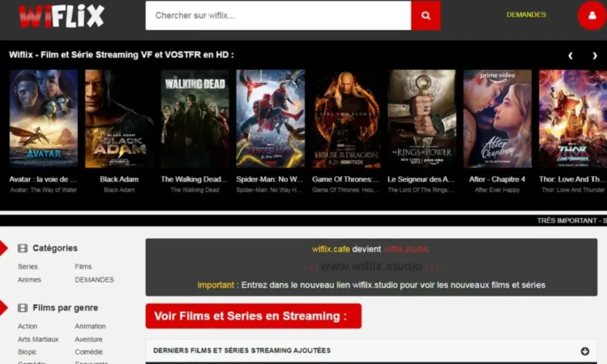Expand Derniers films et séries arrow
Screen dimensions: 607x364
pyautogui.click(x=585, y=350)
